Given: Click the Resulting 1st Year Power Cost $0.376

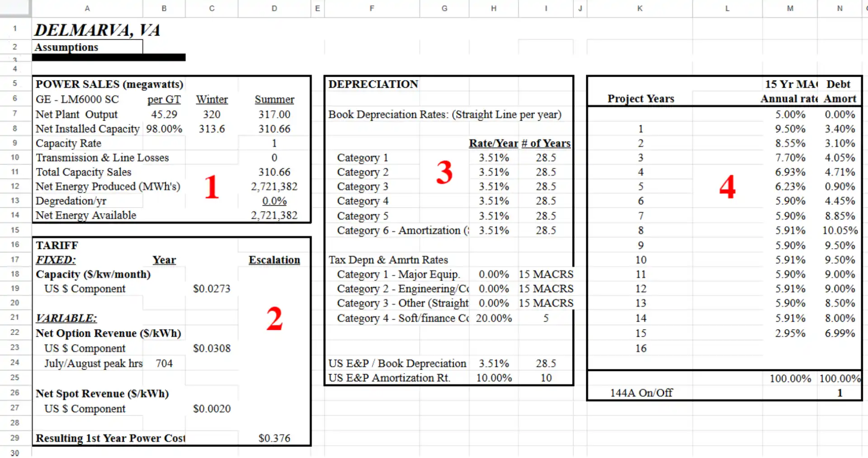Looking at the screenshot, I should tap(274, 438).
